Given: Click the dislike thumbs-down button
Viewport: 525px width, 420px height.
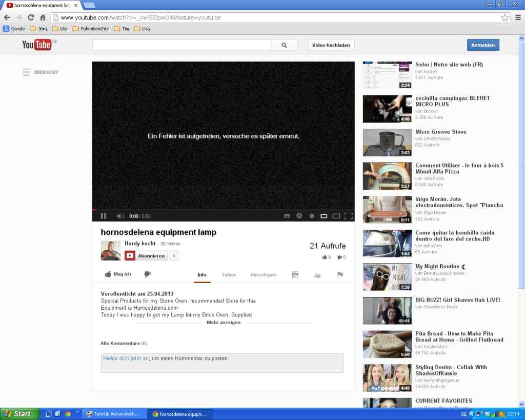Looking at the screenshot, I should tap(148, 274).
